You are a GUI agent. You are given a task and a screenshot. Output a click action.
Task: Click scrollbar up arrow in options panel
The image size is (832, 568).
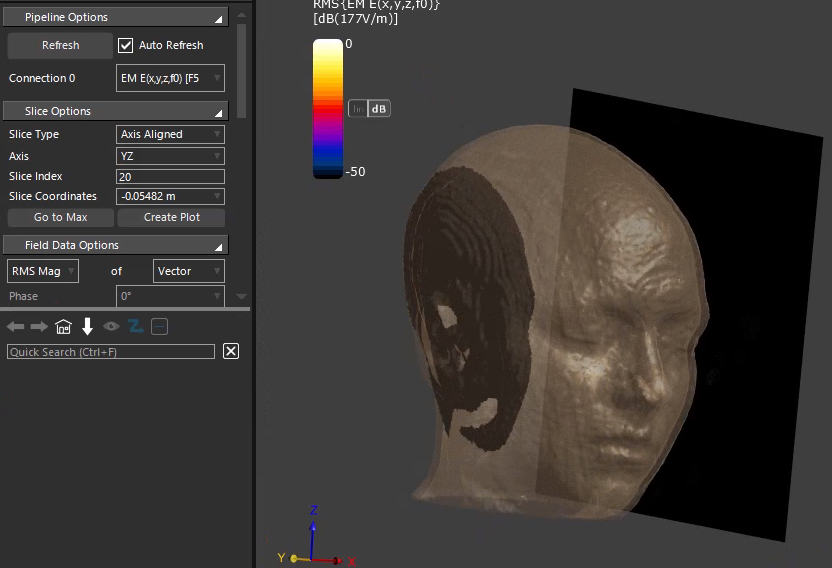coord(241,15)
